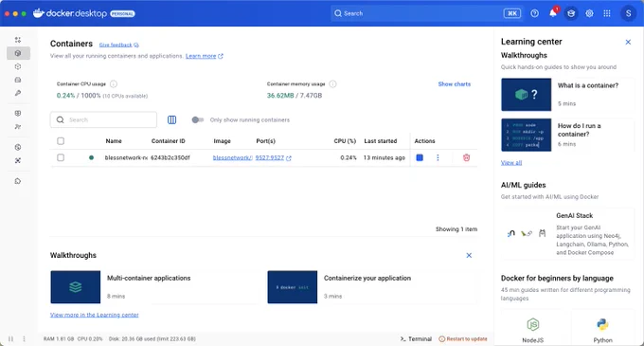
Task: Open the Images icon in the sidebar
Action: (18, 66)
